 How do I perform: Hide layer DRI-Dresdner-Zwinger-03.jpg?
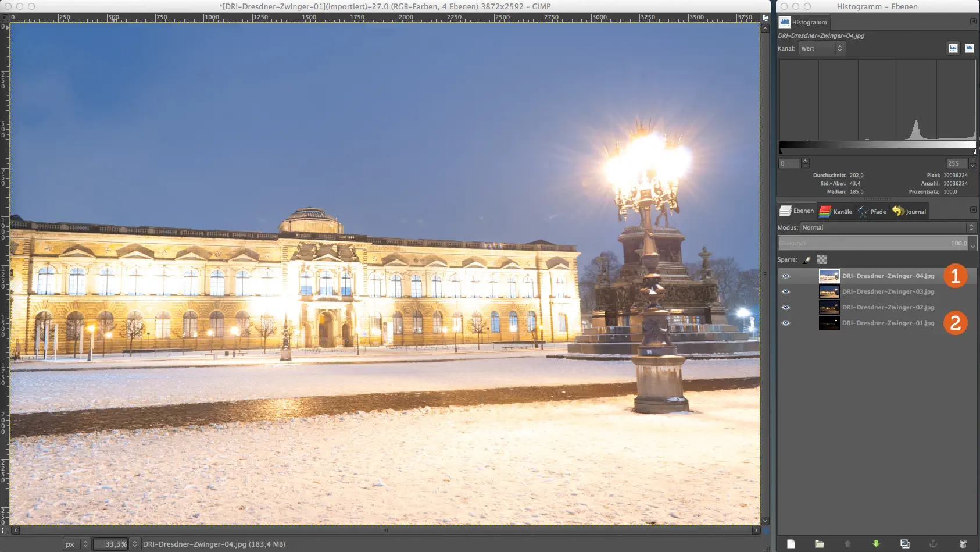786,291
